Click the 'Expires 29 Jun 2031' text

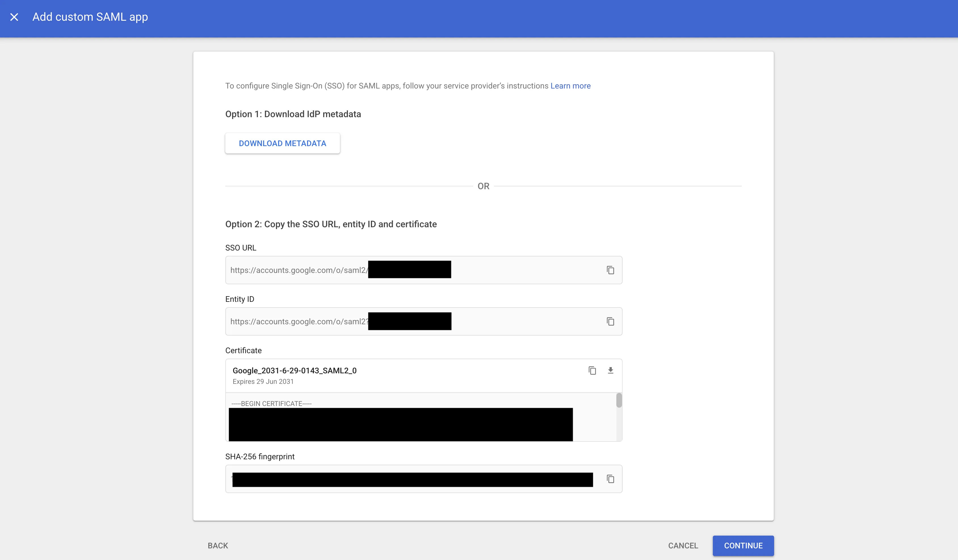263,381
